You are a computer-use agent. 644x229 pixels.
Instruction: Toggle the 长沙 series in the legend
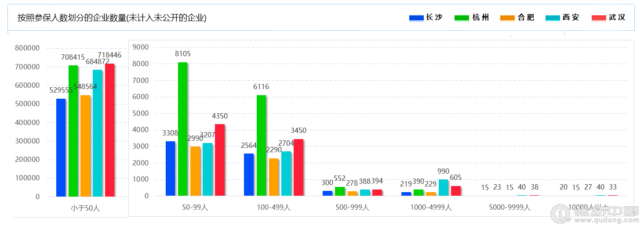tap(426, 18)
